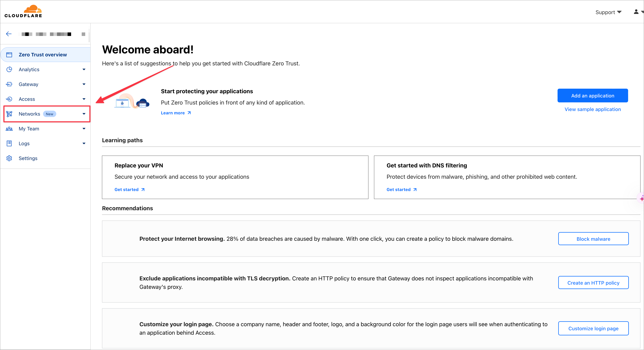
Task: Open View sample application link
Action: pos(592,109)
